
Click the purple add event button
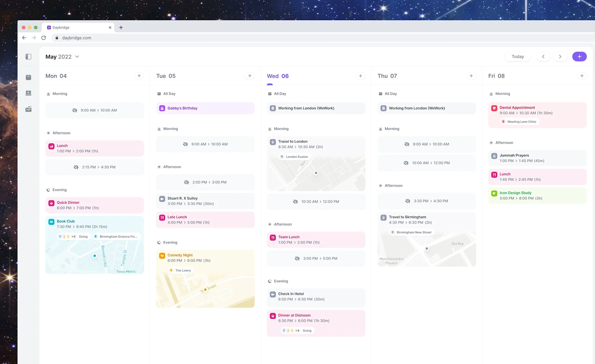click(579, 57)
